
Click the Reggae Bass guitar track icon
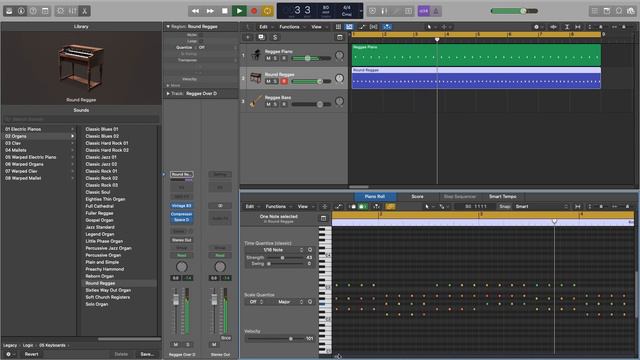[x=256, y=101]
